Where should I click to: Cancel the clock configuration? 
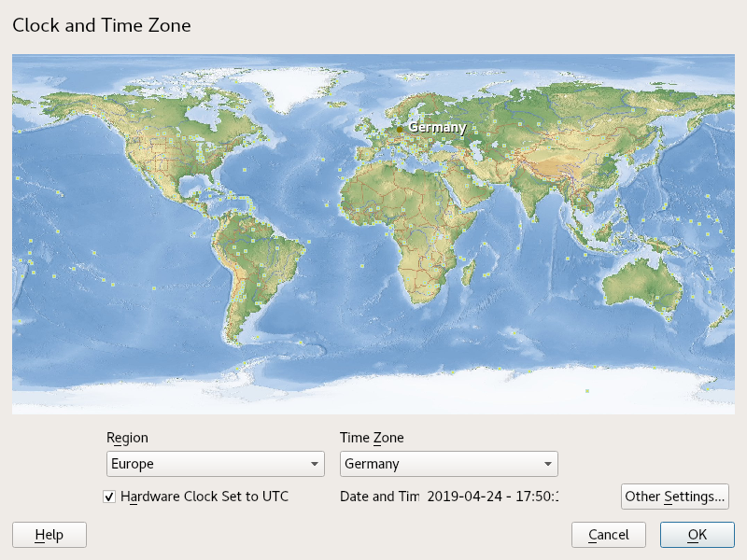(x=609, y=535)
